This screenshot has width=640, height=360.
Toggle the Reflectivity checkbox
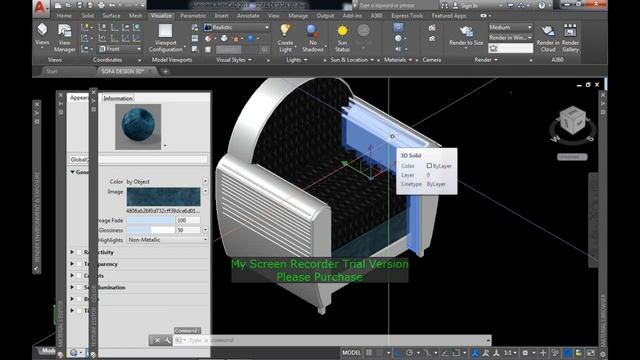(x=80, y=253)
